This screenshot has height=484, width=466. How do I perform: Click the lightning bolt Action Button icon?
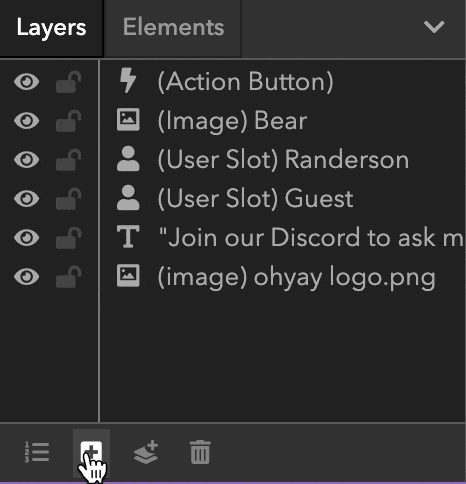(128, 80)
